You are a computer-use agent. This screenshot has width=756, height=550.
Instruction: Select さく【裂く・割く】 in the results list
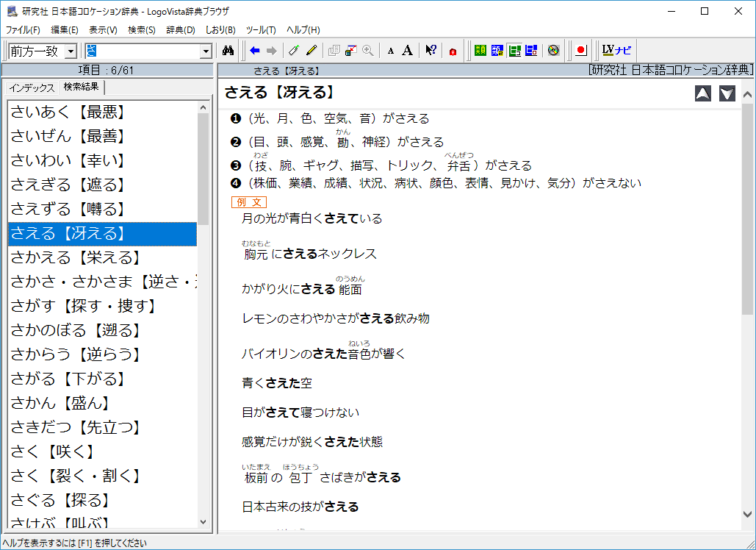coord(102,476)
